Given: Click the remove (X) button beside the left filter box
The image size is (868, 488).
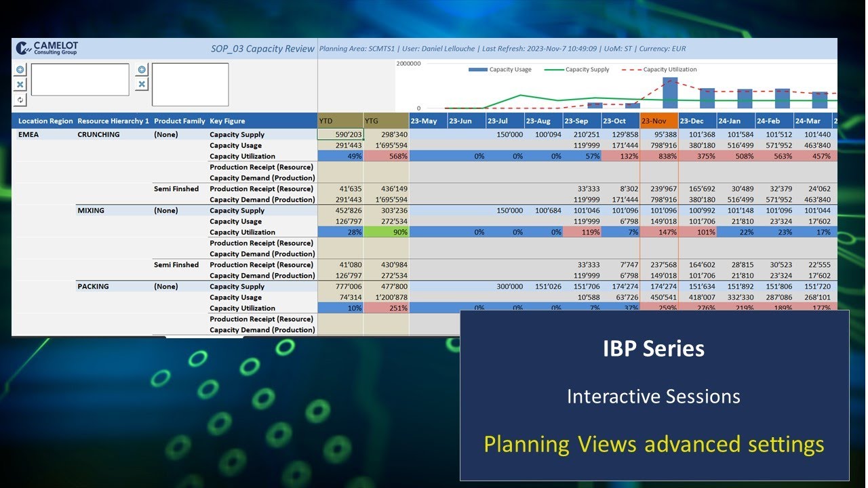Looking at the screenshot, I should (20, 85).
